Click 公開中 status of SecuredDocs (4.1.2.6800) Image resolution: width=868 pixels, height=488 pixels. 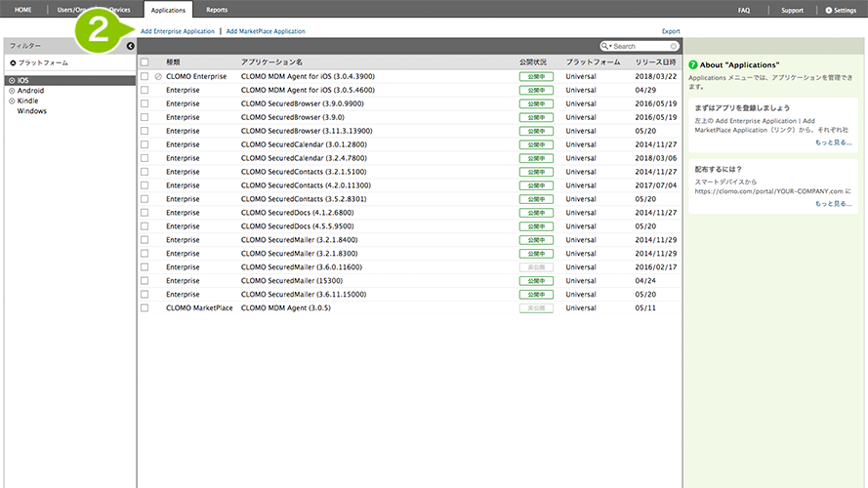pos(536,213)
